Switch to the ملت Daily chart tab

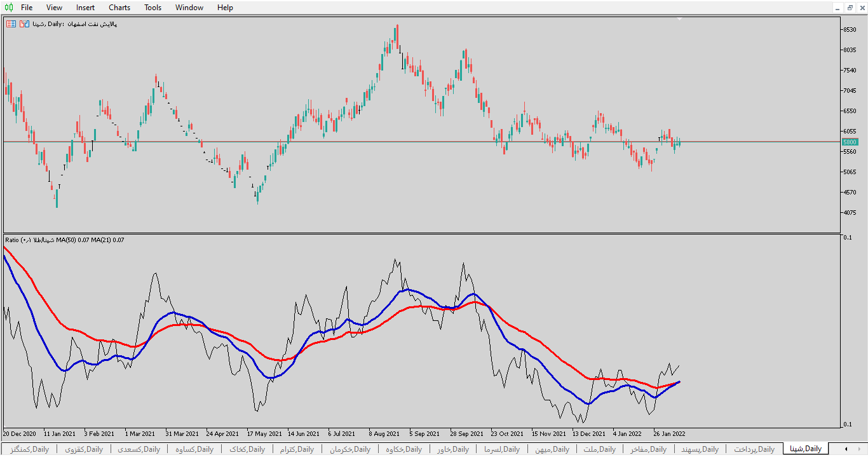[x=599, y=449]
